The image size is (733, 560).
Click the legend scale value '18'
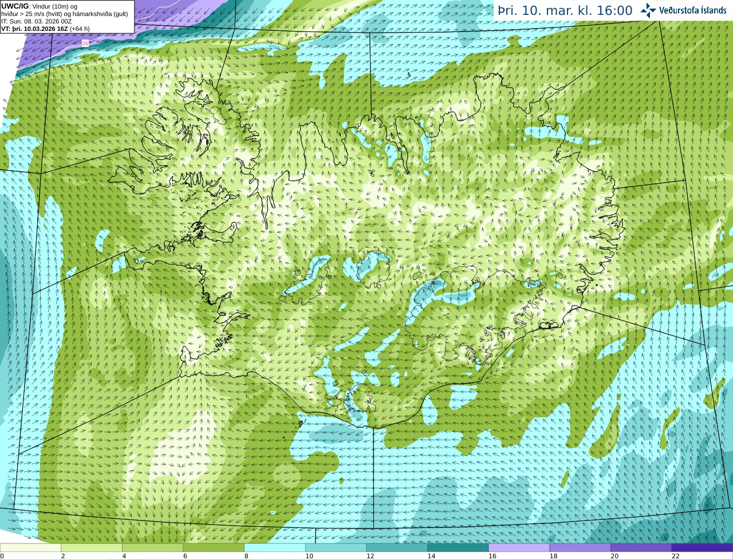click(x=553, y=556)
